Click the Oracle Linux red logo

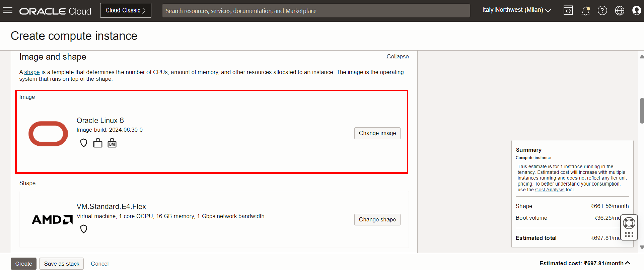48,133
